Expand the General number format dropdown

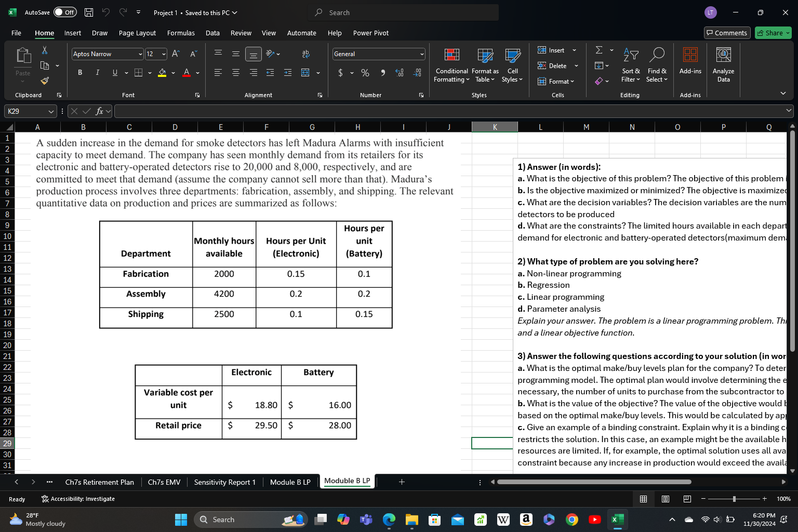(422, 54)
